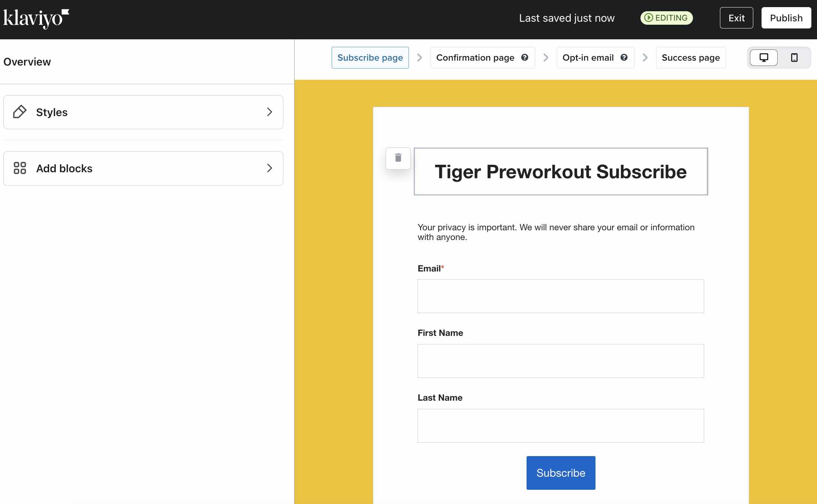Select the Subscribe page tab
This screenshot has height=504, width=817.
pos(370,57)
